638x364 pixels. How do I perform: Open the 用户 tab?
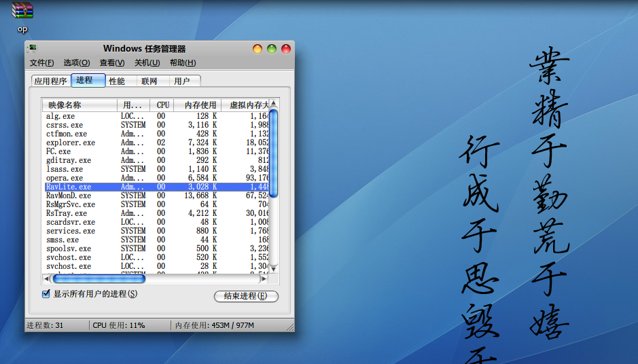(185, 81)
